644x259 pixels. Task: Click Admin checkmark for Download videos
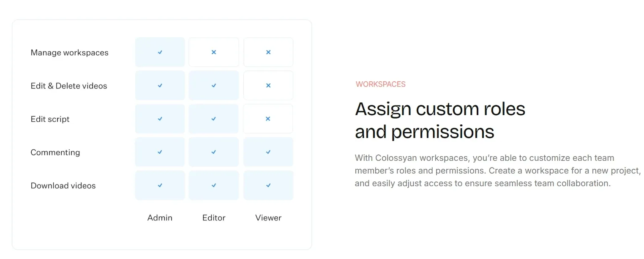click(160, 185)
